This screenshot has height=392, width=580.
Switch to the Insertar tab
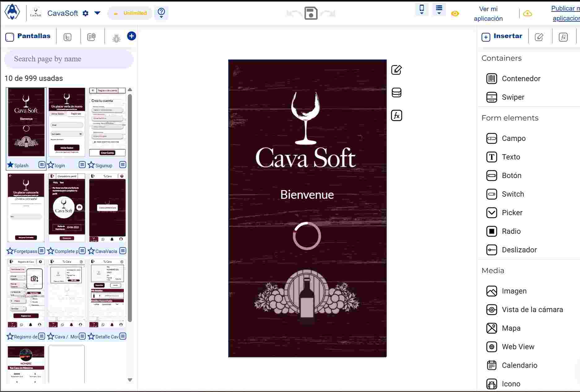pyautogui.click(x=502, y=37)
